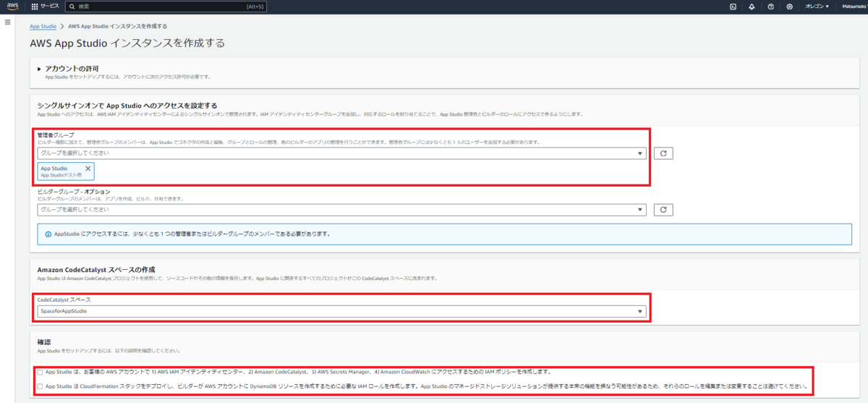Open the CodeCatalyst スペース dropdown
The height and width of the screenshot is (403, 868).
point(341,311)
